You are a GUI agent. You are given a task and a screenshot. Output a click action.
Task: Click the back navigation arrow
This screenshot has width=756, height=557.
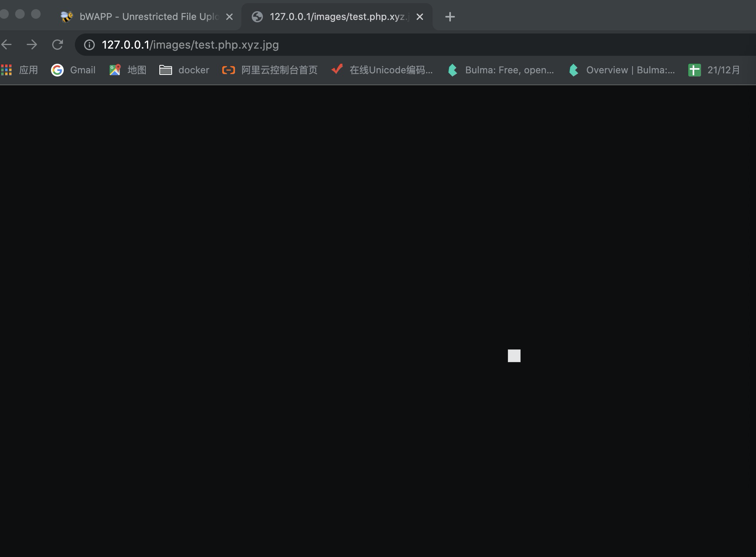click(x=6, y=45)
